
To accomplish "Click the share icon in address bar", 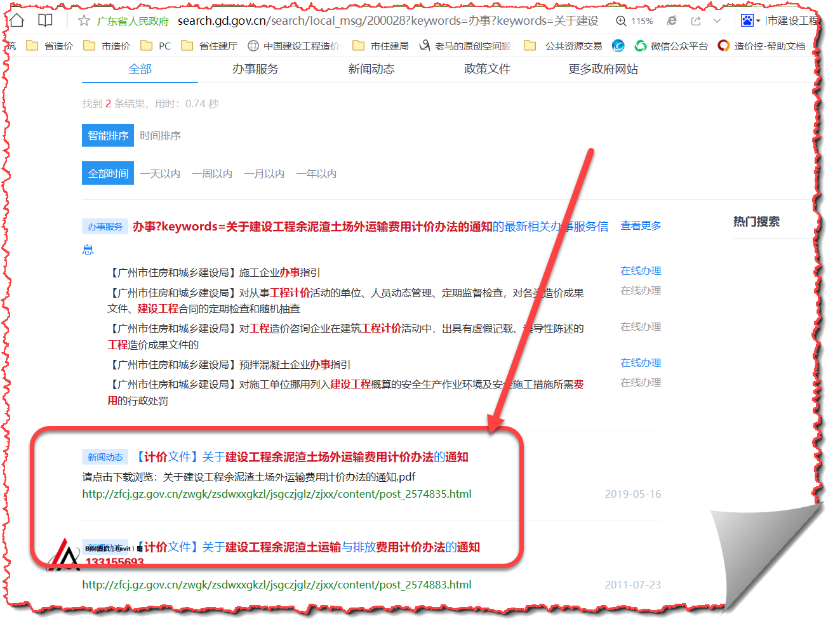I will (x=696, y=21).
